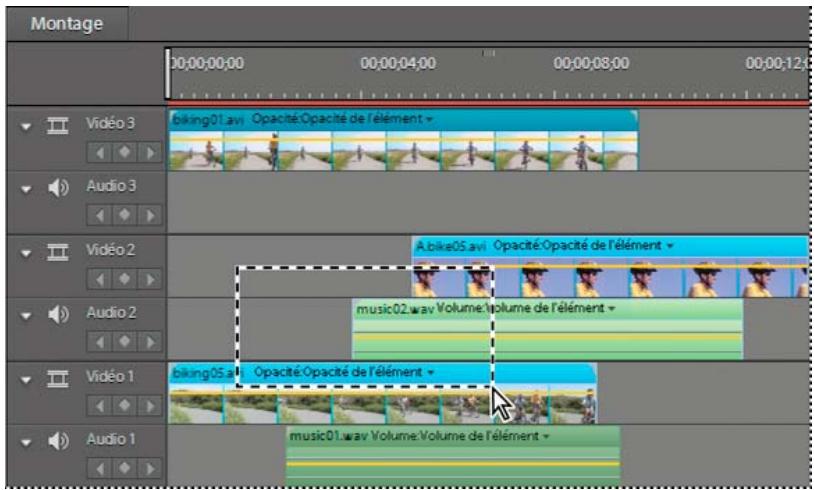Click the Audio 2 speaker icon
The width and height of the screenshot is (814, 490).
point(58,315)
